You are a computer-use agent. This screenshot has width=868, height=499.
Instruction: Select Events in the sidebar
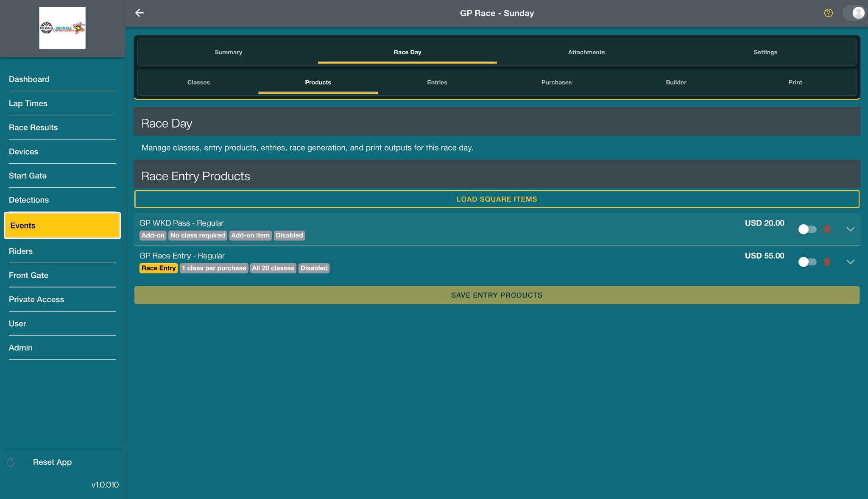[x=62, y=226]
